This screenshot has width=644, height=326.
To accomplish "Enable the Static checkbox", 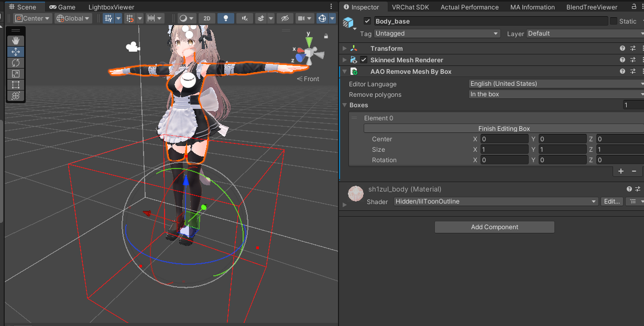I will [614, 21].
